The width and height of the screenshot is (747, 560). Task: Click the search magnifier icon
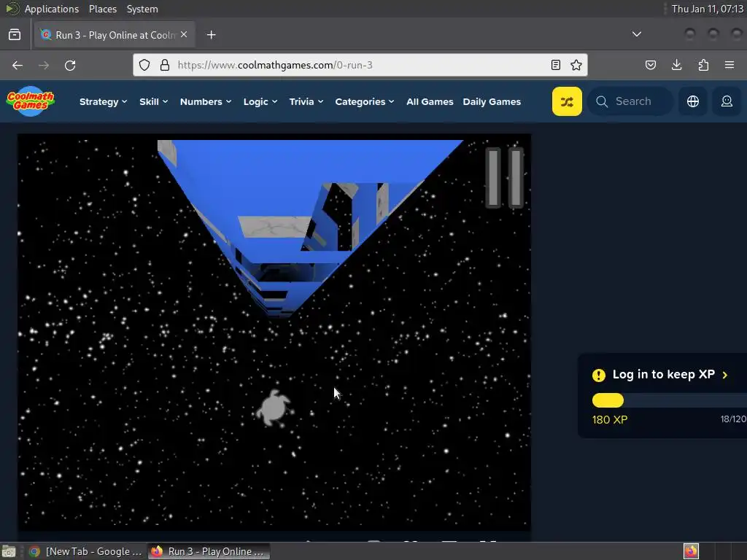(x=602, y=101)
